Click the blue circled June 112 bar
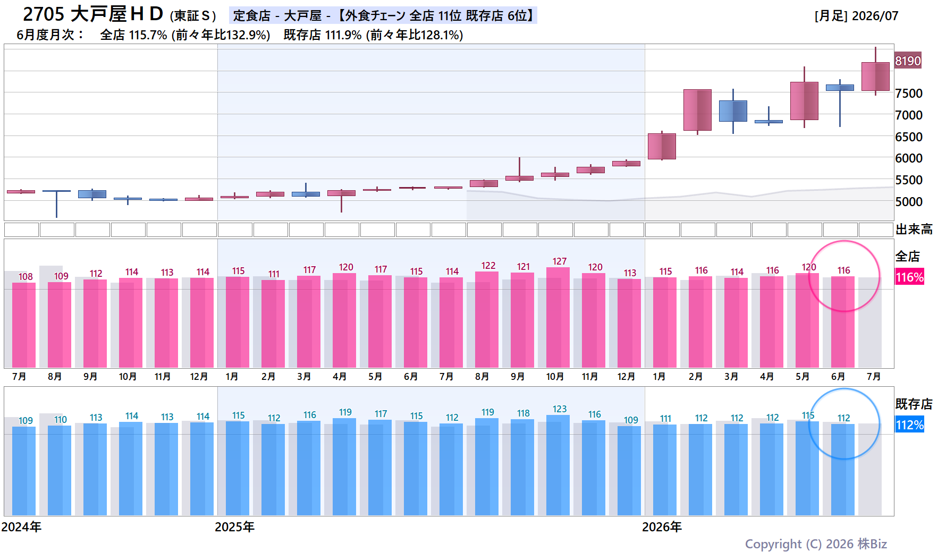The image size is (946, 560). [x=843, y=470]
